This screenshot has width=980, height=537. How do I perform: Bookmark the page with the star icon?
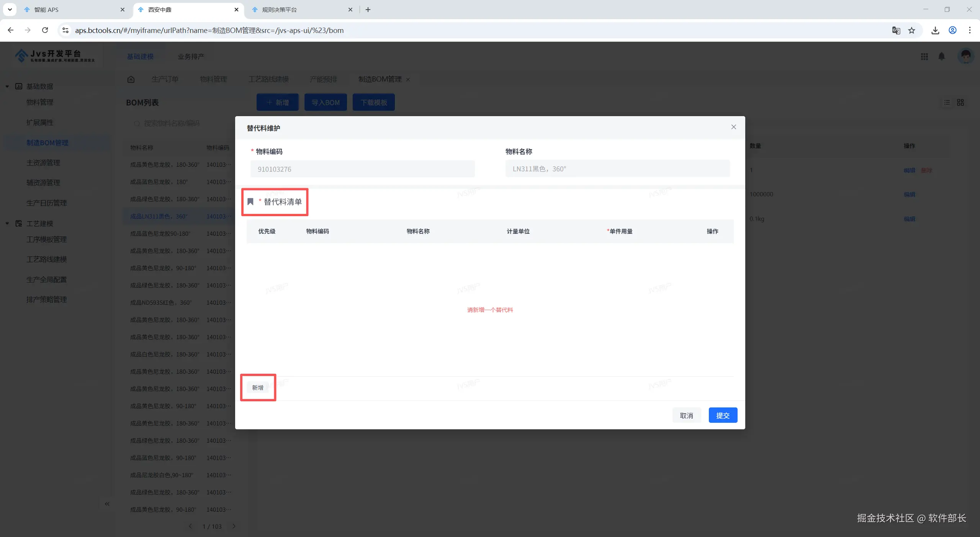tap(911, 30)
